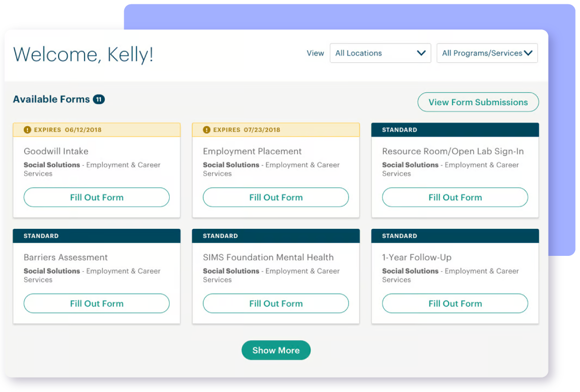Click SIMS Foundation Mental Health title
The width and height of the screenshot is (580, 392).
(x=268, y=257)
